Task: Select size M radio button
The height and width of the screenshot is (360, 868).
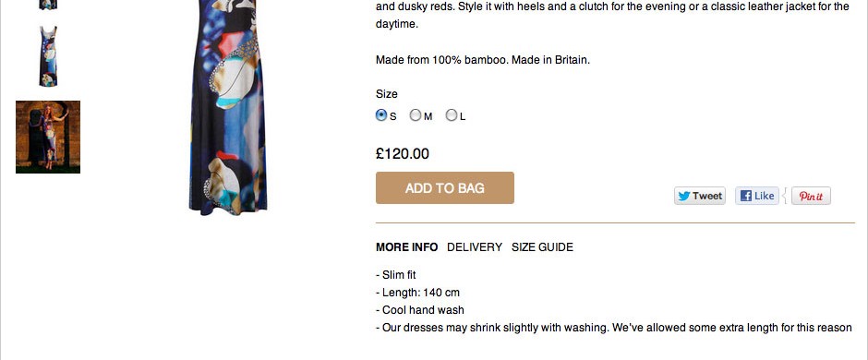Action: pyautogui.click(x=416, y=115)
